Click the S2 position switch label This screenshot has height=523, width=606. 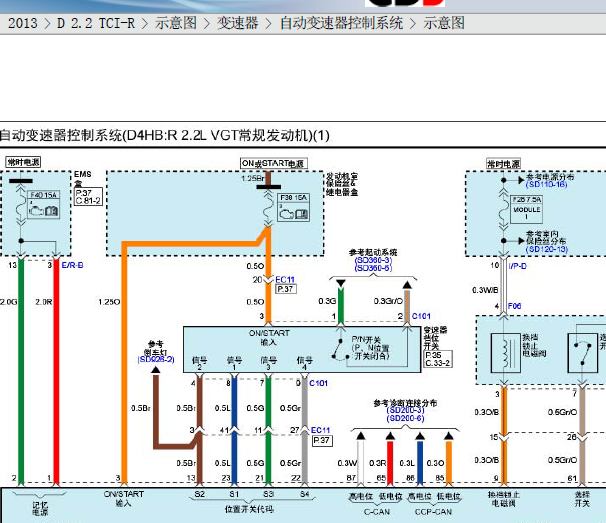199,494
